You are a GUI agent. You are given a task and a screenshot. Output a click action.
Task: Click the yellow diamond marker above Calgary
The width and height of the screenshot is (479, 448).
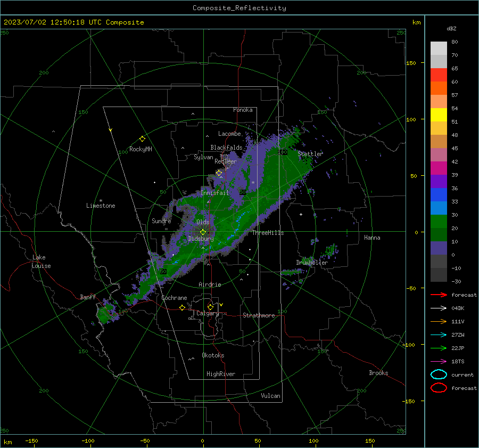[210, 307]
